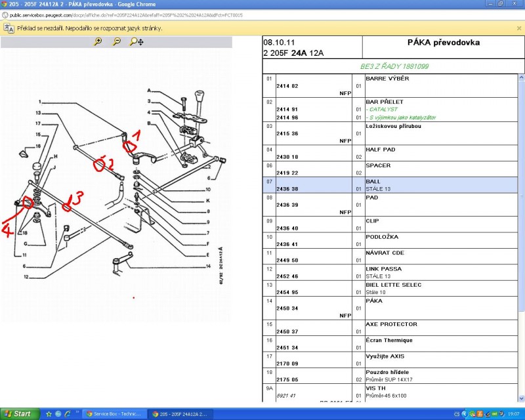This screenshot has width=525, height=420.
Task: Expand hidden system tray icons
Action: (465, 414)
